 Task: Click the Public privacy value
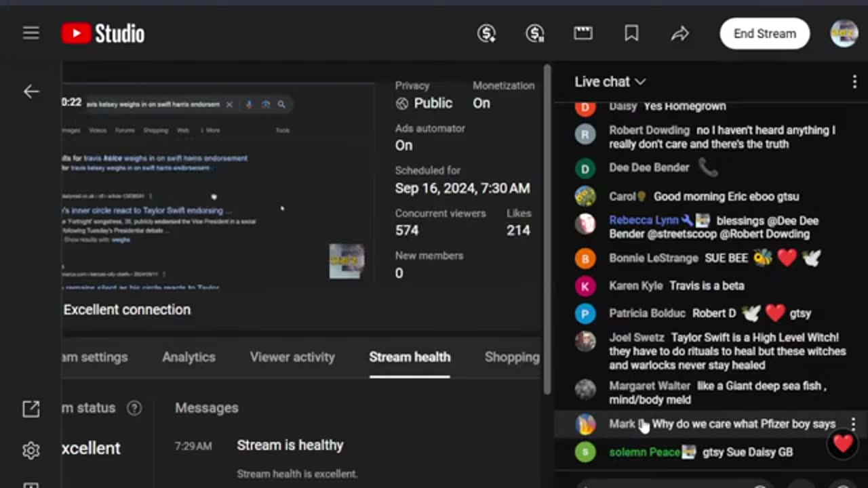coord(433,103)
